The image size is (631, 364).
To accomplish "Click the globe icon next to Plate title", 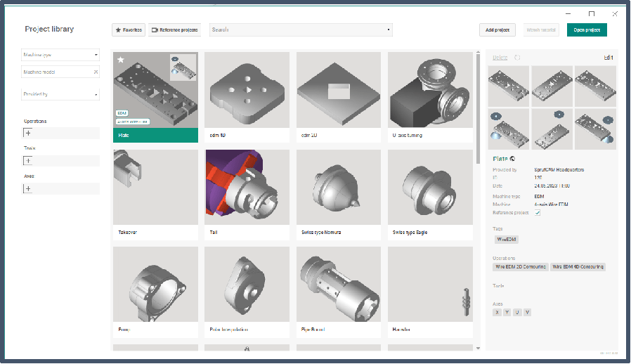I will (512, 159).
